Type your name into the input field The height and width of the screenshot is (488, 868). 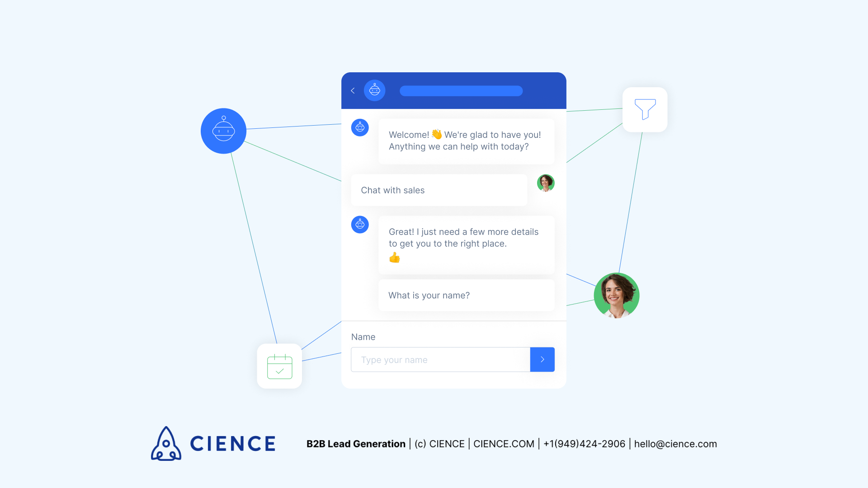click(439, 359)
